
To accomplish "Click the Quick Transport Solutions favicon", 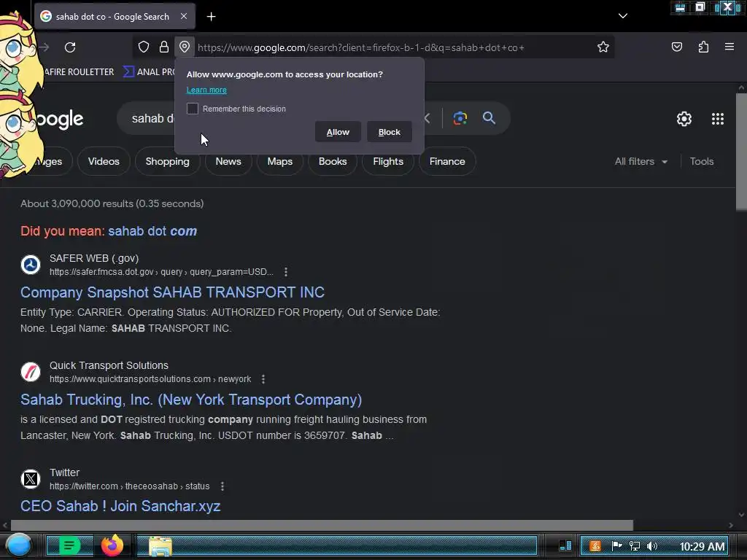I will click(31, 372).
